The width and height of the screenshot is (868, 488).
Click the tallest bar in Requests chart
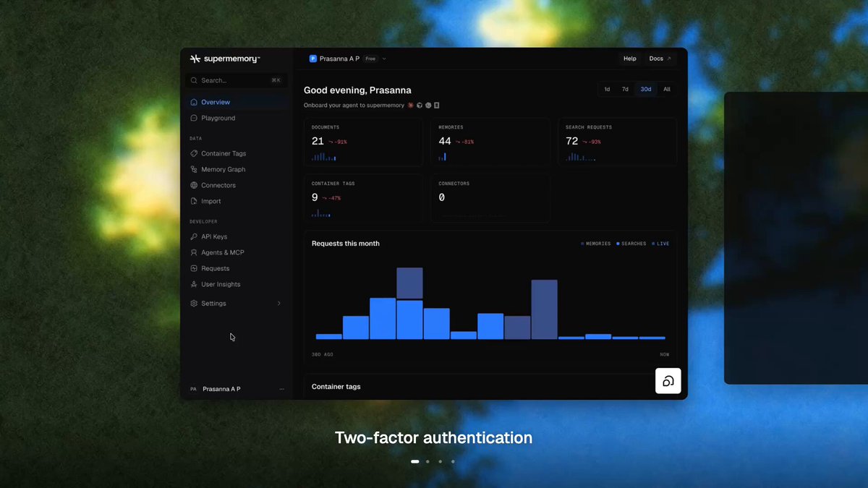pyautogui.click(x=409, y=304)
